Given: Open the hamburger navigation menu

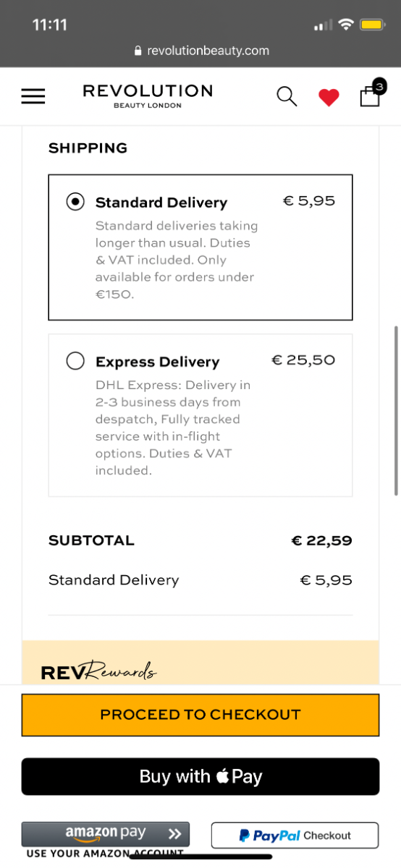Looking at the screenshot, I should 33,96.
